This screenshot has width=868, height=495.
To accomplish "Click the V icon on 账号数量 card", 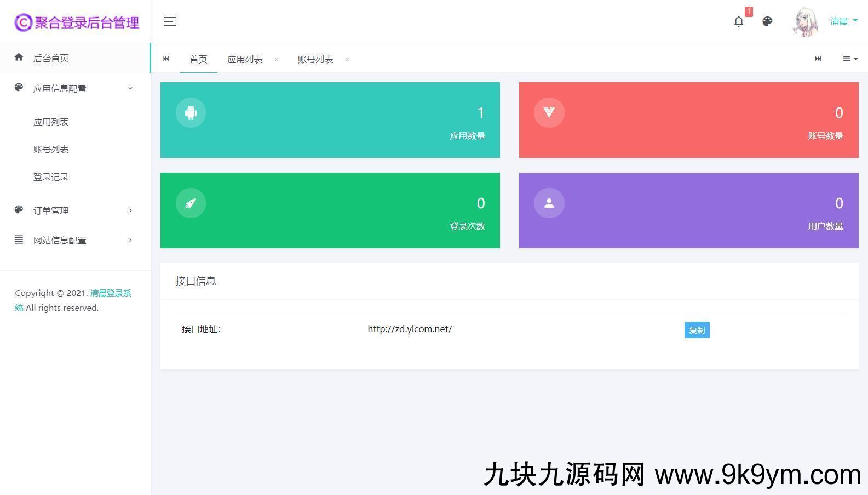I will 549,112.
